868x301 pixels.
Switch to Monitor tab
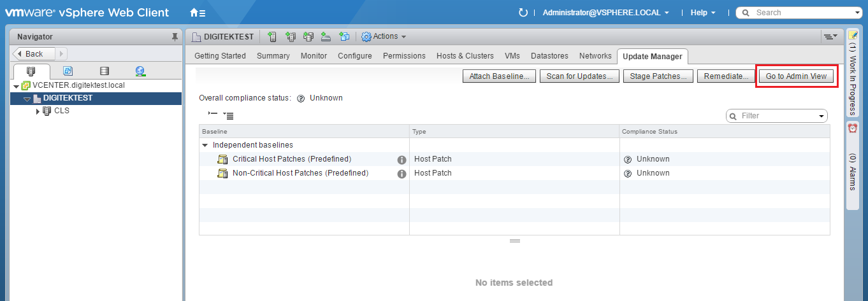tap(314, 56)
